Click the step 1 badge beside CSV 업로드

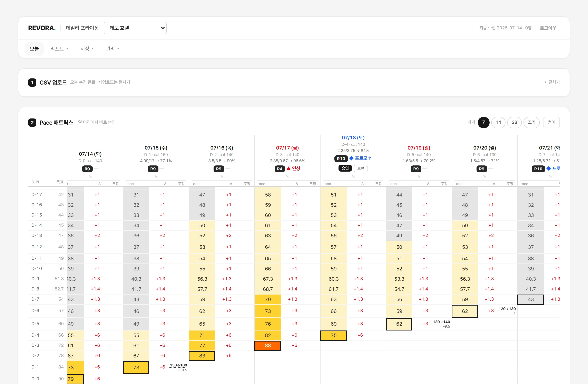[x=32, y=83]
